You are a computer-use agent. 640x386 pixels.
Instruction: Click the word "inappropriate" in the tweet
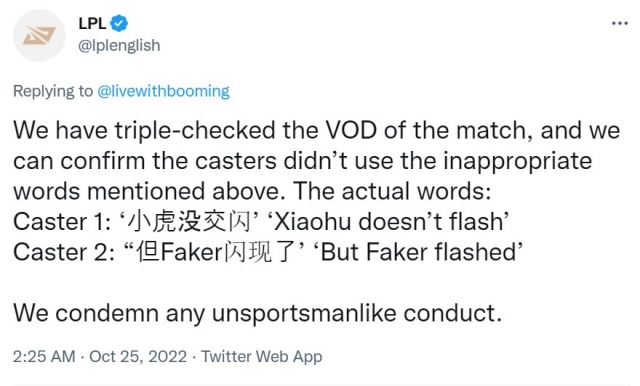pyautogui.click(x=518, y=162)
